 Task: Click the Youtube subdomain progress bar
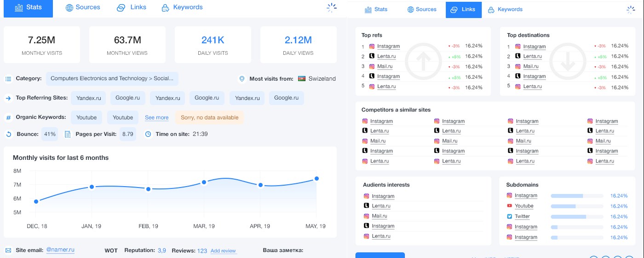click(x=577, y=206)
